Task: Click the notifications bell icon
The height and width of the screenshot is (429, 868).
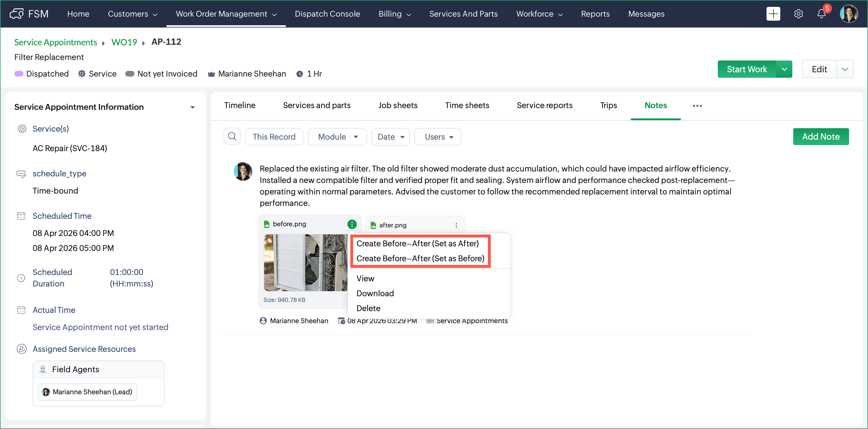Action: tap(821, 14)
